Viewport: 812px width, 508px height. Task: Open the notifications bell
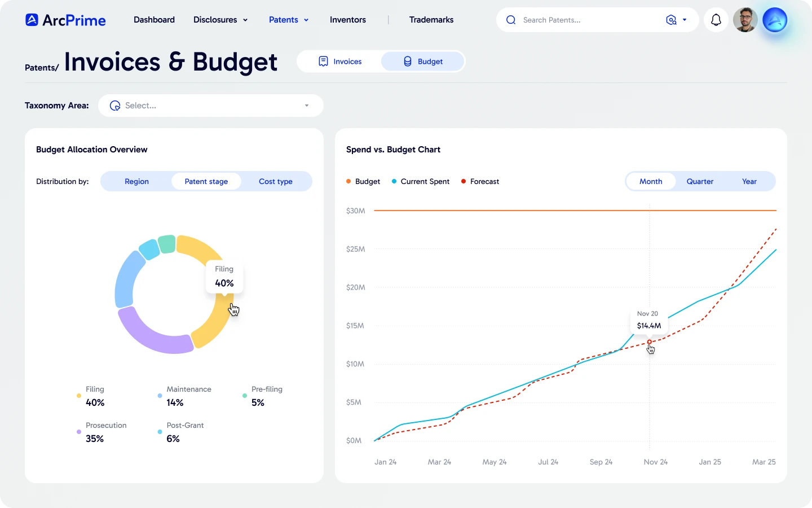click(x=716, y=20)
